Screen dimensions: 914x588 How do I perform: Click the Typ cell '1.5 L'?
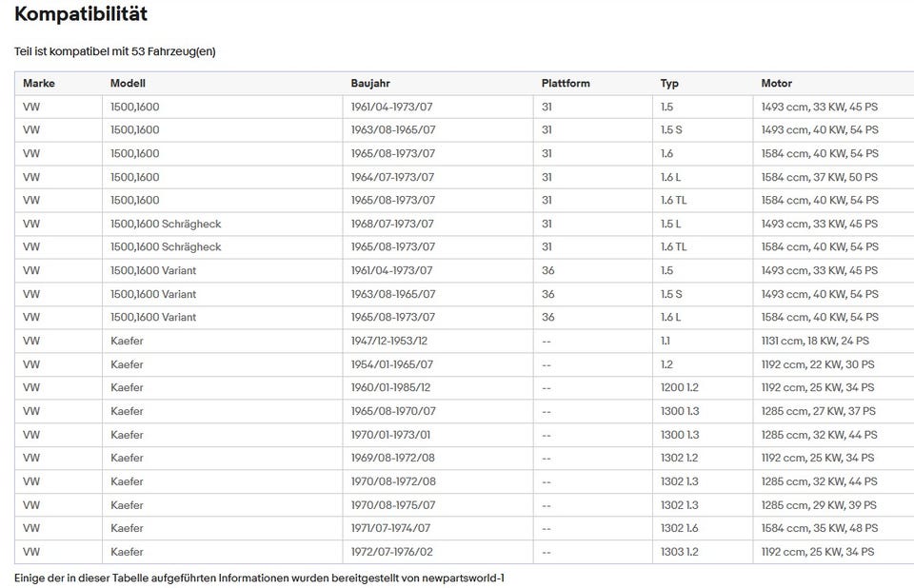pyautogui.click(x=670, y=224)
